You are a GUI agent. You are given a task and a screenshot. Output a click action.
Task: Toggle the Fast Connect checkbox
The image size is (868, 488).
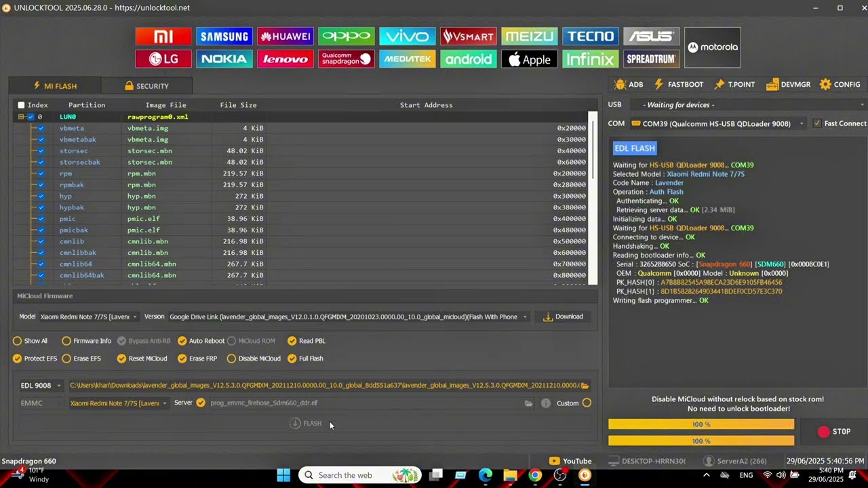coord(817,123)
